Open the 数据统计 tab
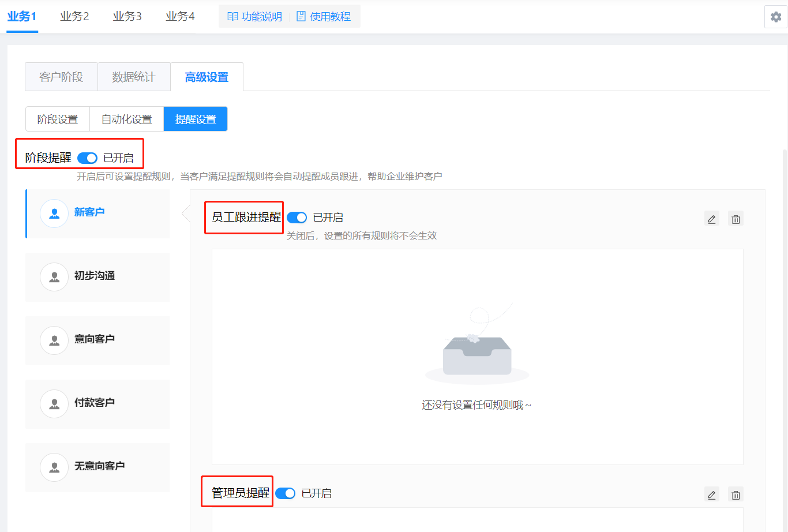 (134, 77)
